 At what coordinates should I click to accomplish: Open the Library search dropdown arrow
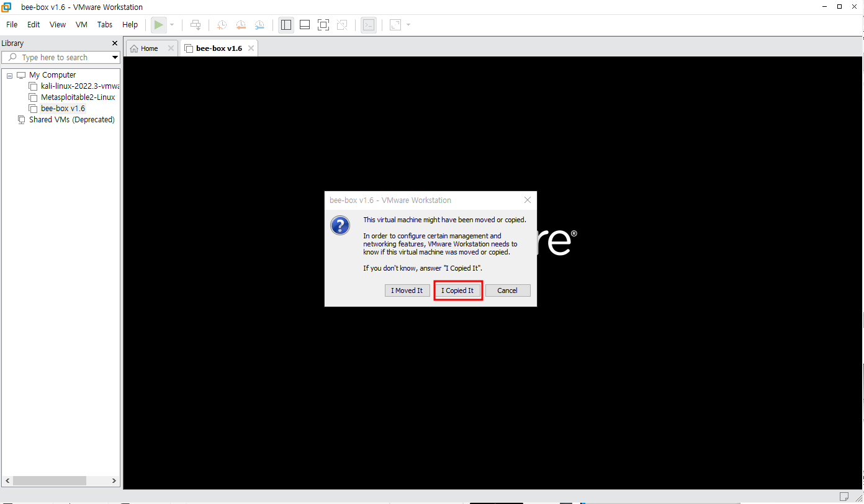[115, 57]
